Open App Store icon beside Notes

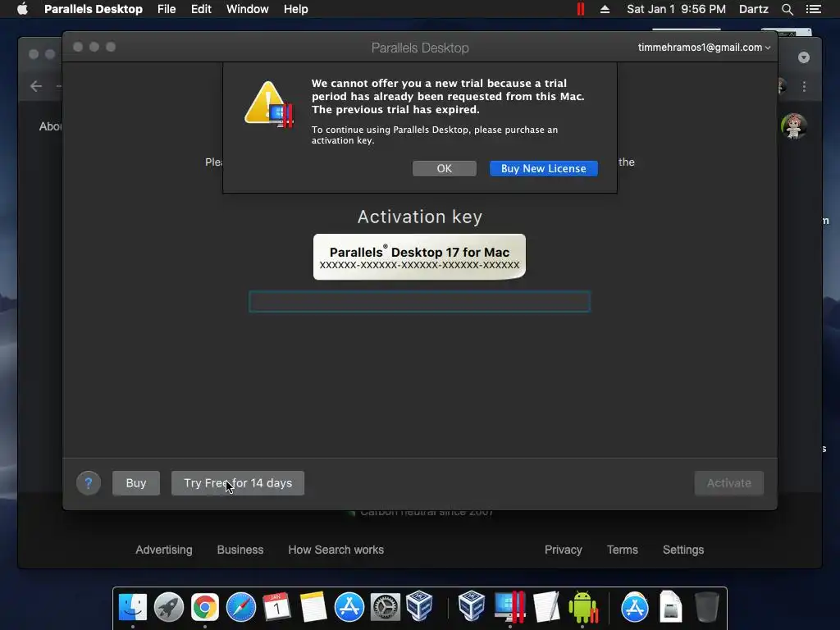349,607
